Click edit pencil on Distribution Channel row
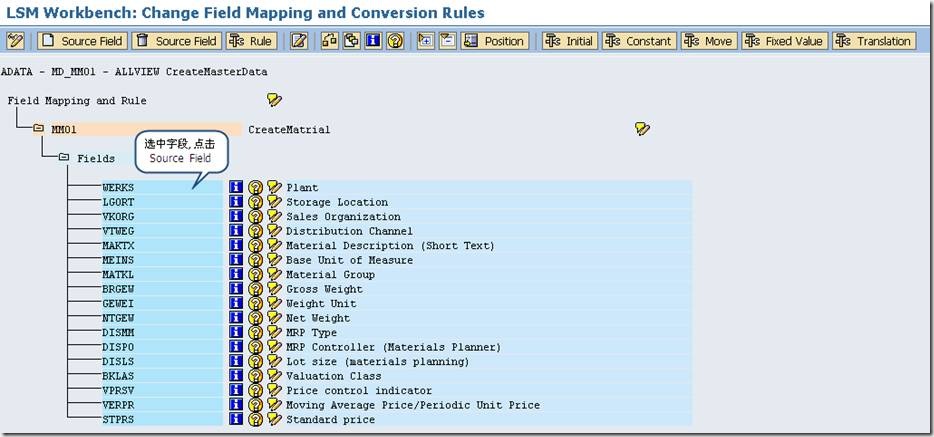Screen dimensions: 934x437 coord(274,231)
